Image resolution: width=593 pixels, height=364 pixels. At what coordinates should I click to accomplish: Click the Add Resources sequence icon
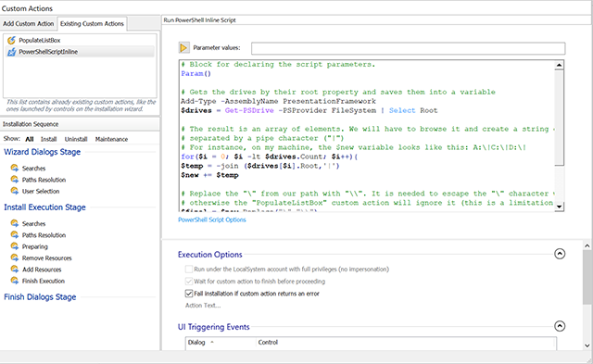tap(15, 270)
